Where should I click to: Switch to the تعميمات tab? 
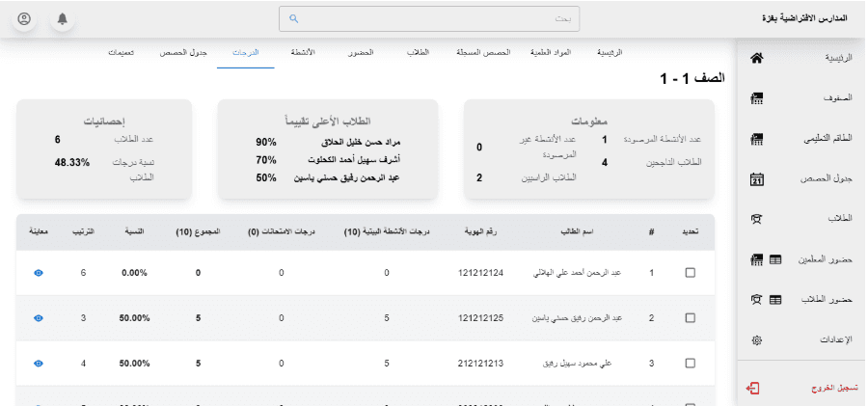(x=122, y=53)
